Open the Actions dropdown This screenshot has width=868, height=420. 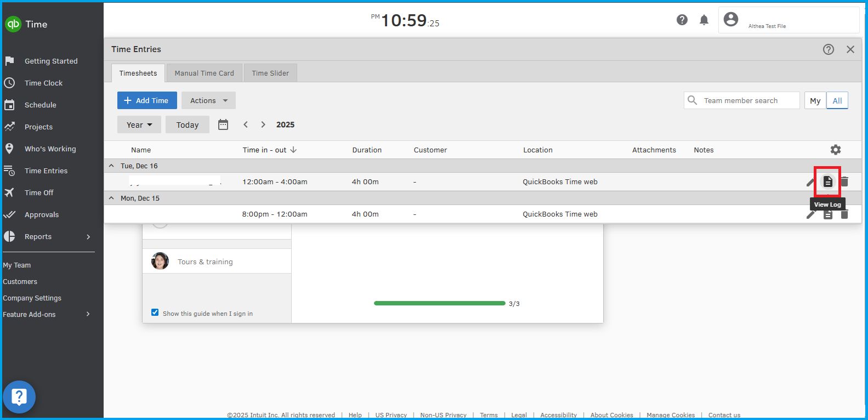click(208, 100)
